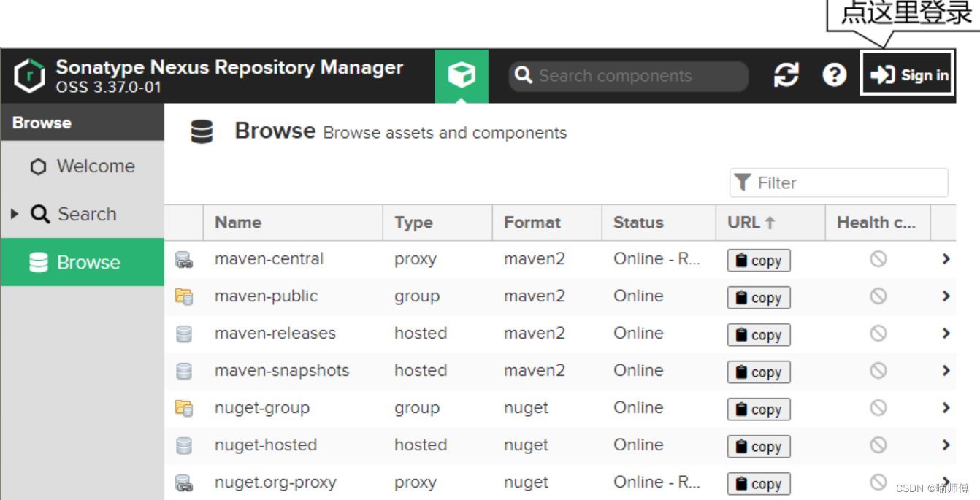Image resolution: width=980 pixels, height=500 pixels.
Task: Click the Sonatype Nexus hexagon logo
Action: [x=30, y=76]
